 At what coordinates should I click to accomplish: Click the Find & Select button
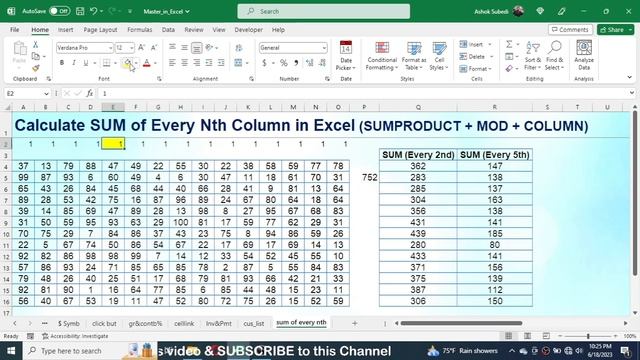(x=554, y=56)
